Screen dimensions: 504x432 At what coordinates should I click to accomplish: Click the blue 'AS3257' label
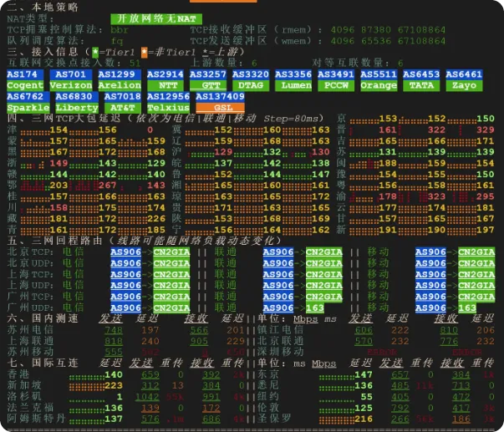point(208,74)
